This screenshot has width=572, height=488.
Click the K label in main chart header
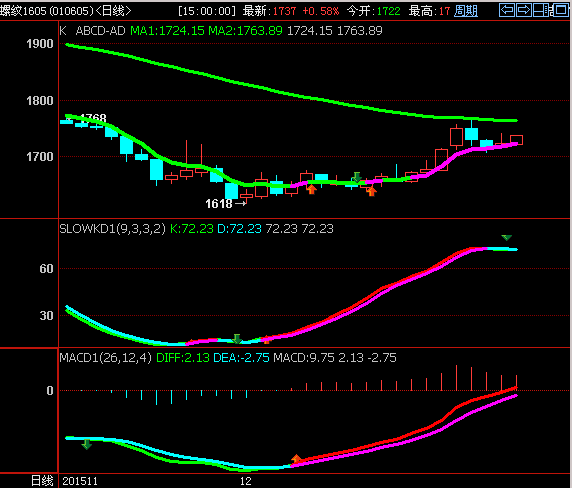(63, 31)
